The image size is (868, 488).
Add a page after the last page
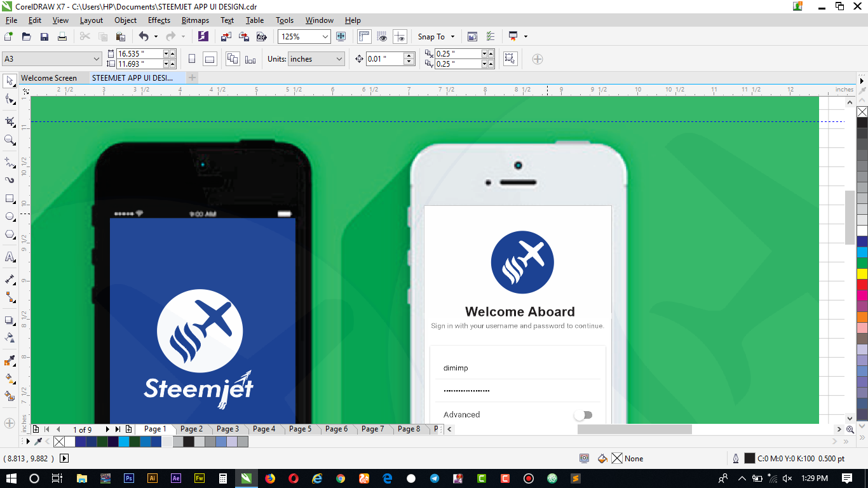129,430
